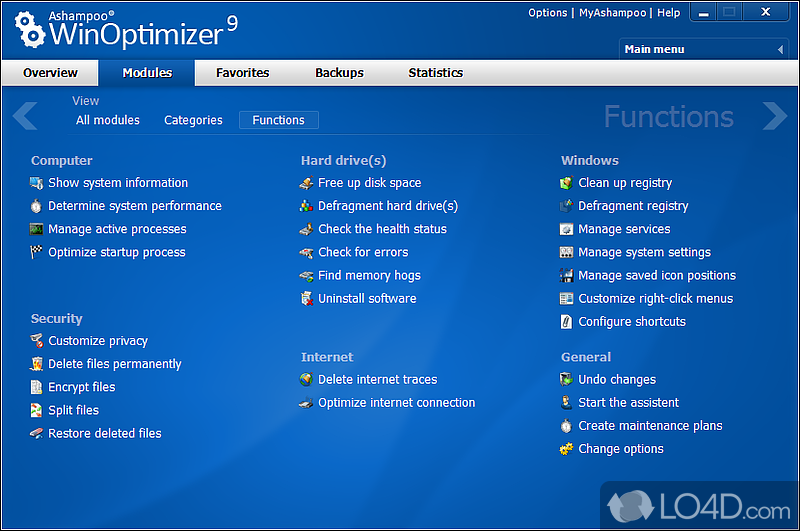Click the Manage saved icon positions icon

coord(566,275)
